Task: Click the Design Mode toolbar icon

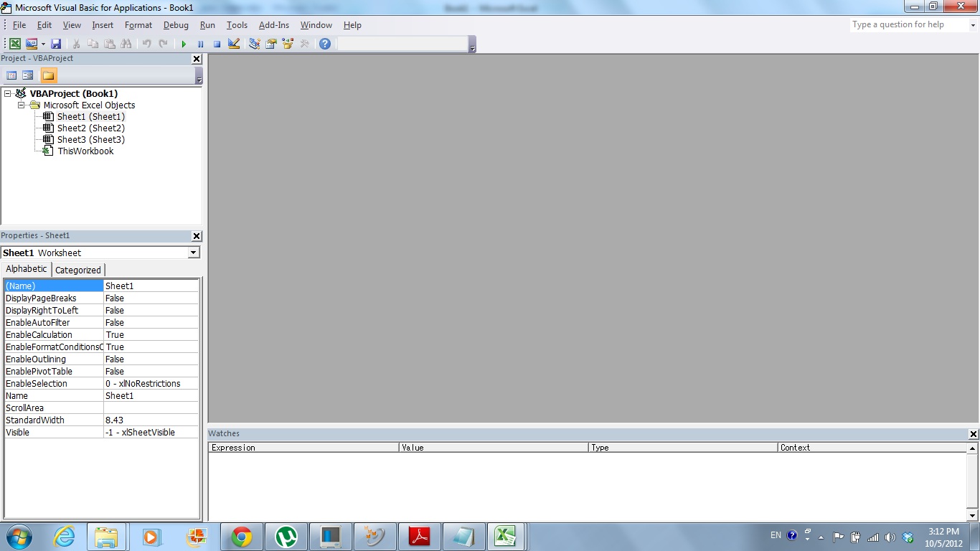Action: pyautogui.click(x=234, y=44)
